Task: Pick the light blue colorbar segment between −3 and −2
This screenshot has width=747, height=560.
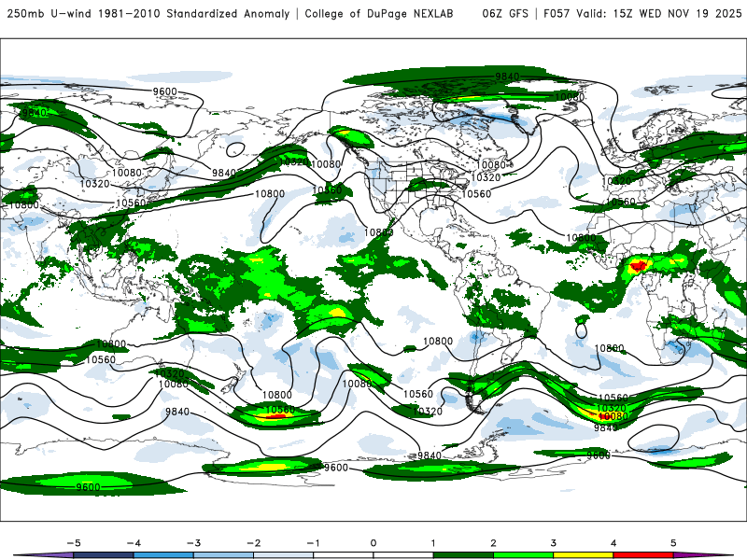Action: click(223, 555)
